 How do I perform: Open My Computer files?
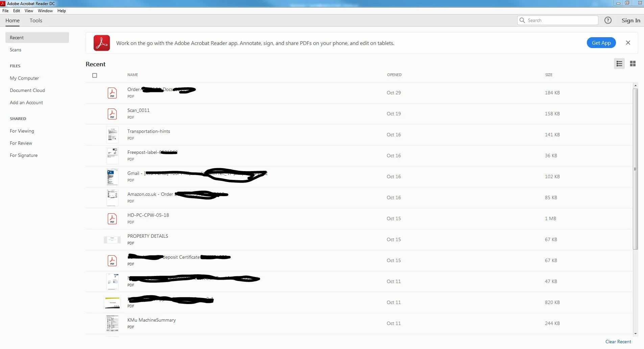24,78
